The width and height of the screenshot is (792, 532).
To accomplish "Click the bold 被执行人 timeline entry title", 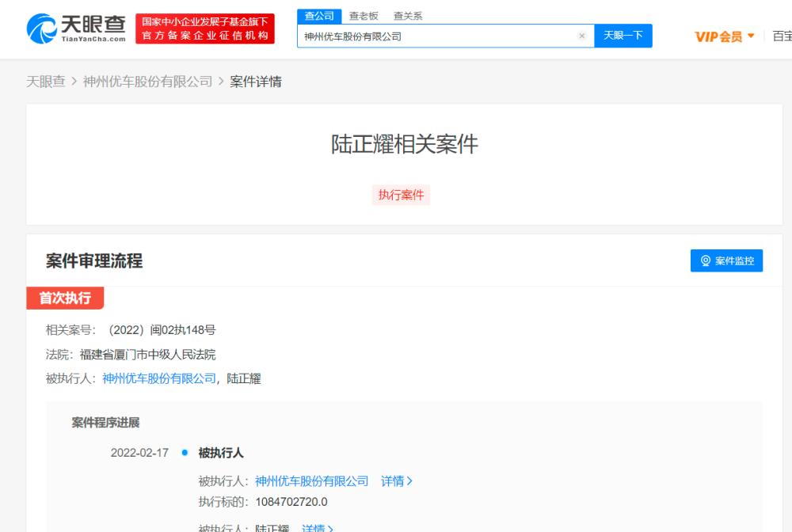I will pyautogui.click(x=221, y=453).
